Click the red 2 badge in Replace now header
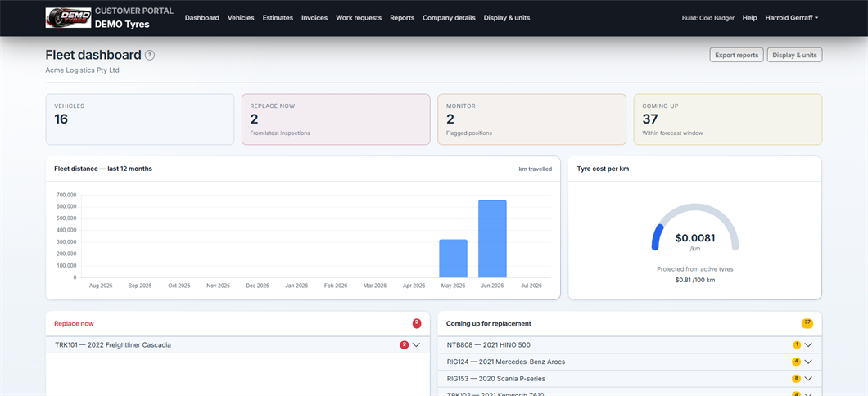The width and height of the screenshot is (868, 396). click(x=416, y=323)
